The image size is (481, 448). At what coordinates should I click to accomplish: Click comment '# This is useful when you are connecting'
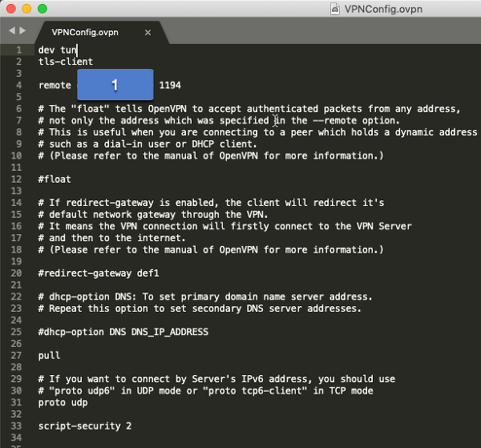(257, 132)
